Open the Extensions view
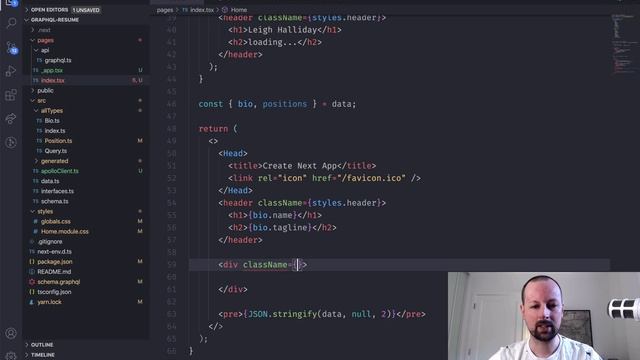The height and width of the screenshot is (360, 640). pos(11,95)
